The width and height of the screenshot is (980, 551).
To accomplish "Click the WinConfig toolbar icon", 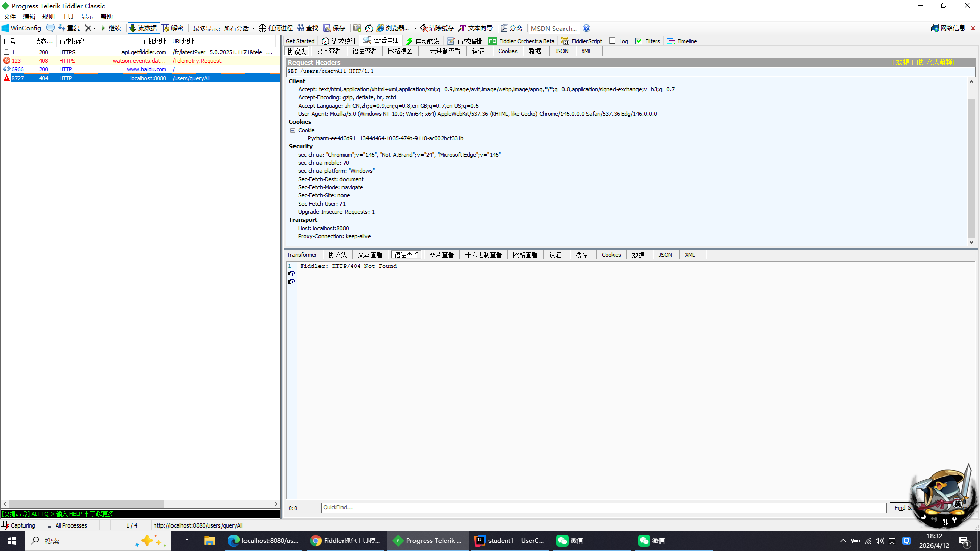I will pyautogui.click(x=6, y=28).
